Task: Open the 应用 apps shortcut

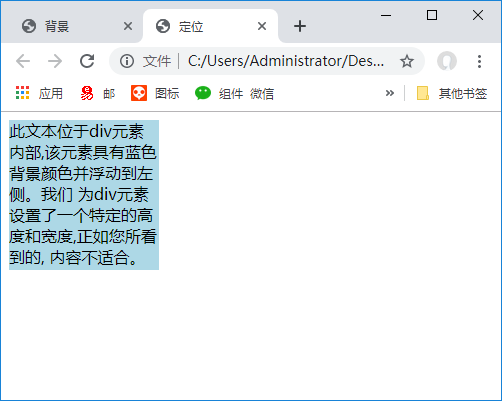Action: (x=39, y=93)
